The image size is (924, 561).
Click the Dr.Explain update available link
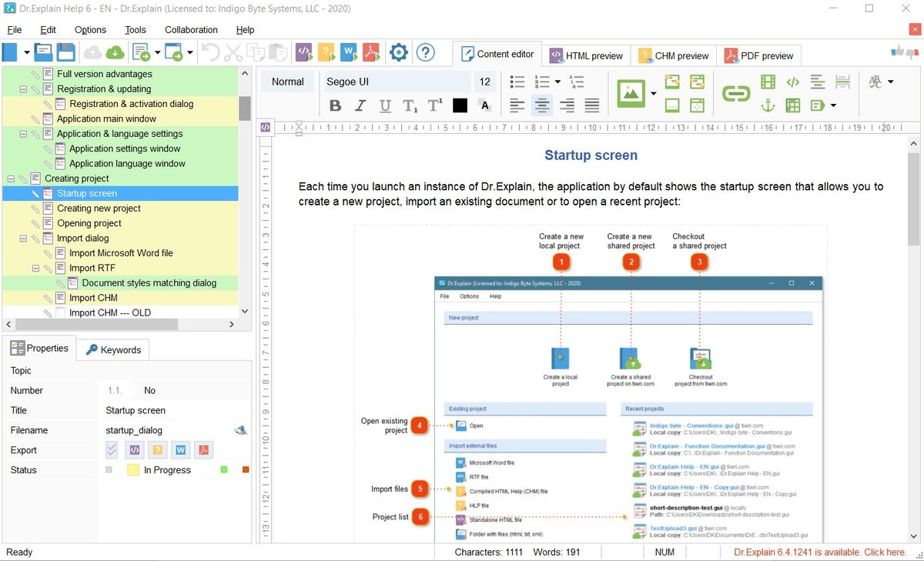click(819, 552)
